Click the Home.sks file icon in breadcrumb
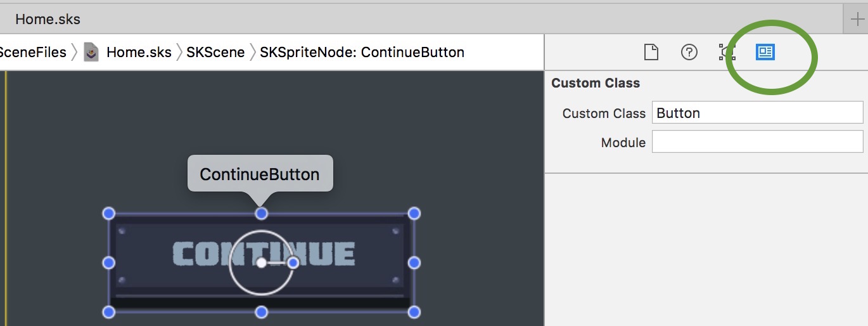This screenshot has width=868, height=326. coord(92,52)
